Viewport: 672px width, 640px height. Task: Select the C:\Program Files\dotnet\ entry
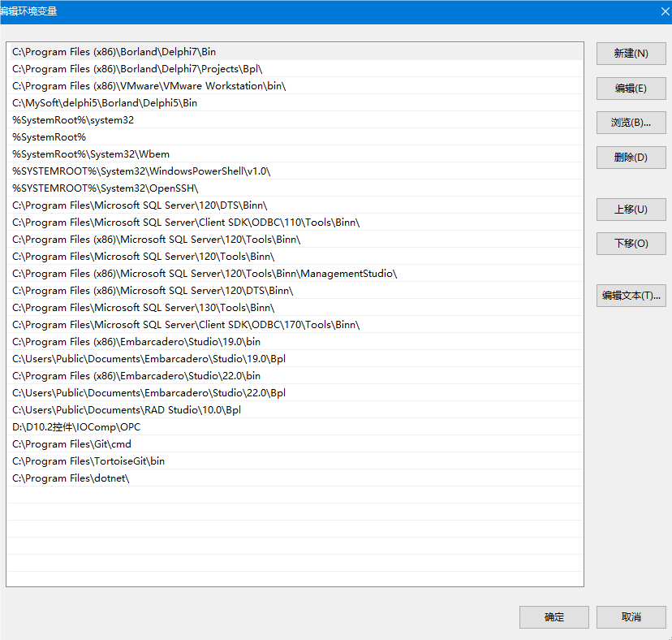295,478
